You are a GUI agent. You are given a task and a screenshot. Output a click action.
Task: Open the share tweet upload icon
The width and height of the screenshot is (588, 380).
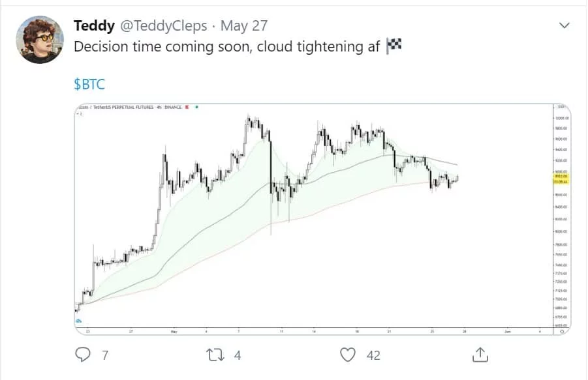(x=480, y=355)
